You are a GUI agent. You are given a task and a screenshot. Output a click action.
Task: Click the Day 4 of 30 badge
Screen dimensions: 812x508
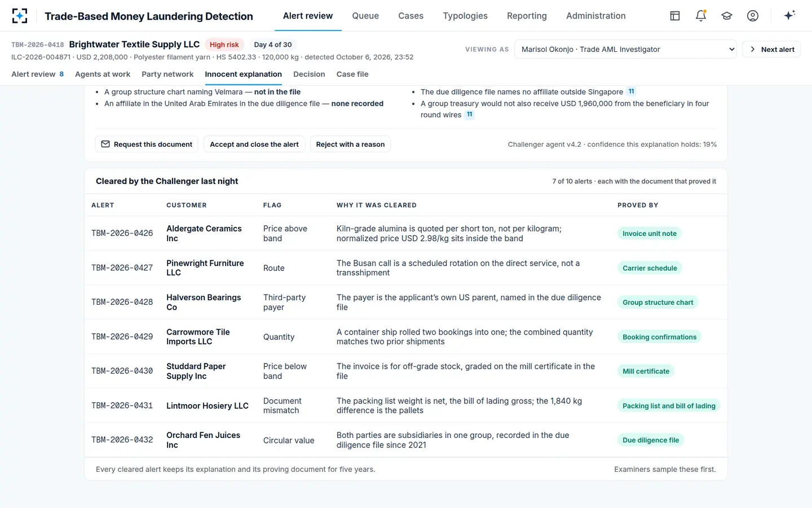(x=273, y=45)
